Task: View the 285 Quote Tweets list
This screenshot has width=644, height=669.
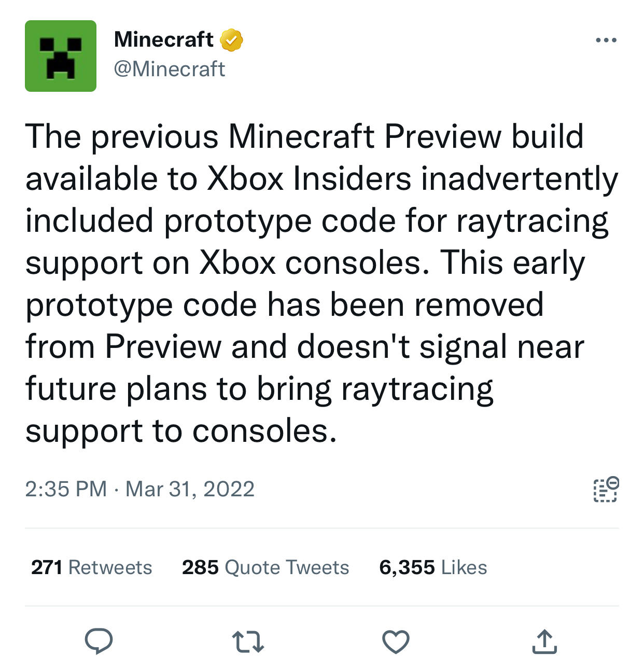Action: click(x=265, y=567)
